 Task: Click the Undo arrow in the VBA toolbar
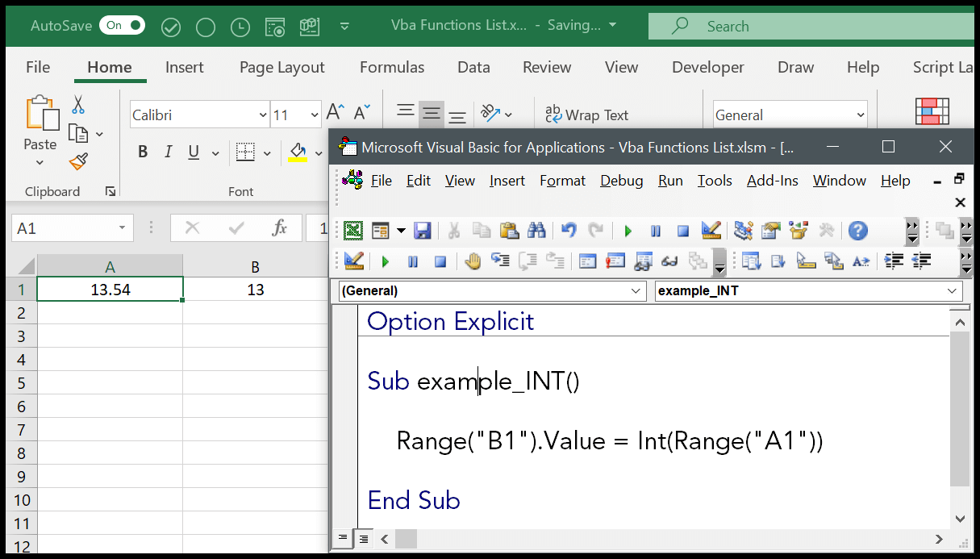coord(569,232)
